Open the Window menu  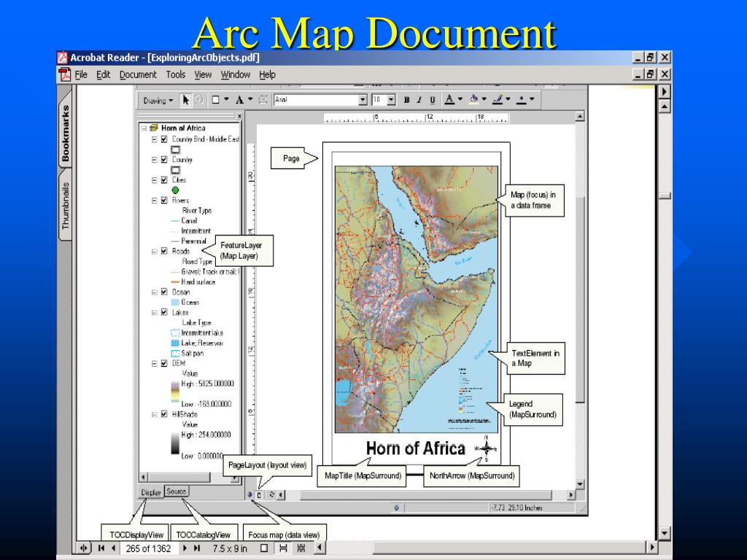(236, 75)
